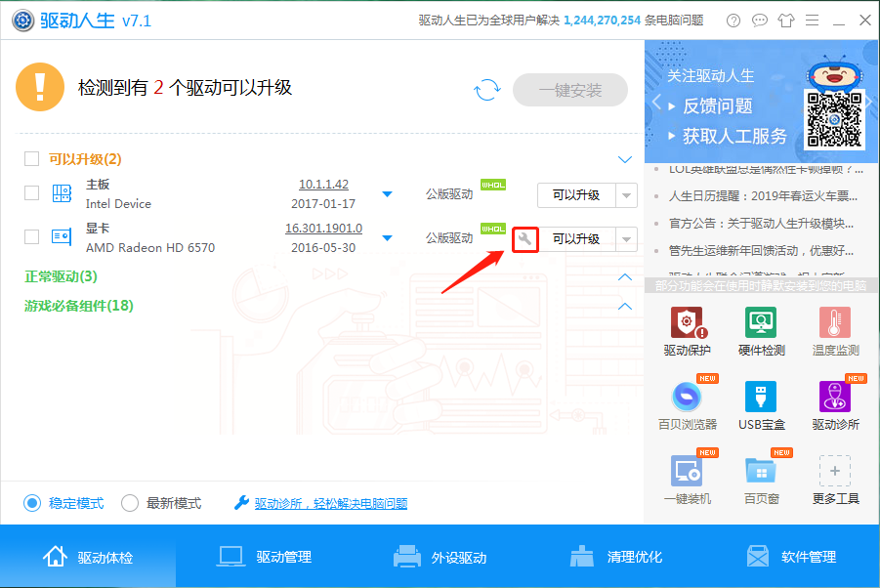Collapse the 可以升级 section chevron
This screenshot has width=880, height=588.
tap(625, 160)
